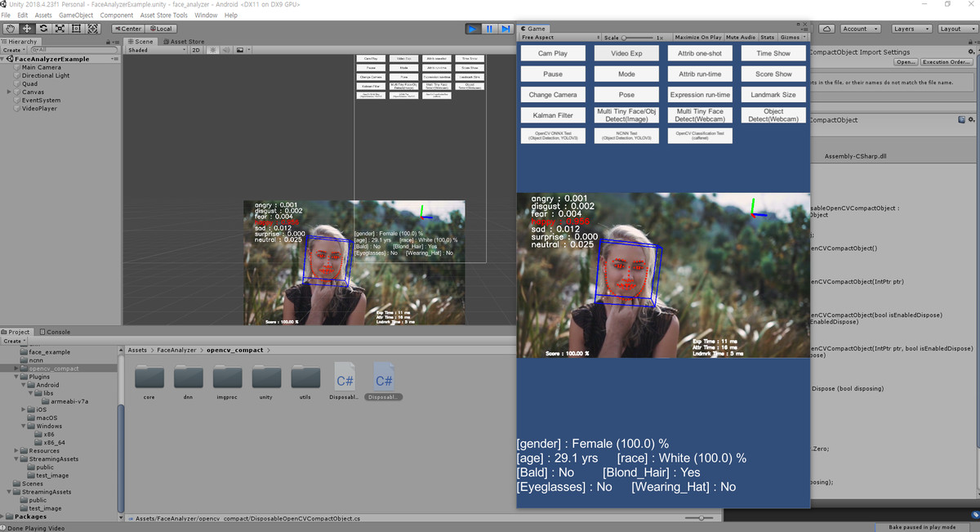The height and width of the screenshot is (532, 980).
Task: Open the Component menu
Action: (117, 15)
